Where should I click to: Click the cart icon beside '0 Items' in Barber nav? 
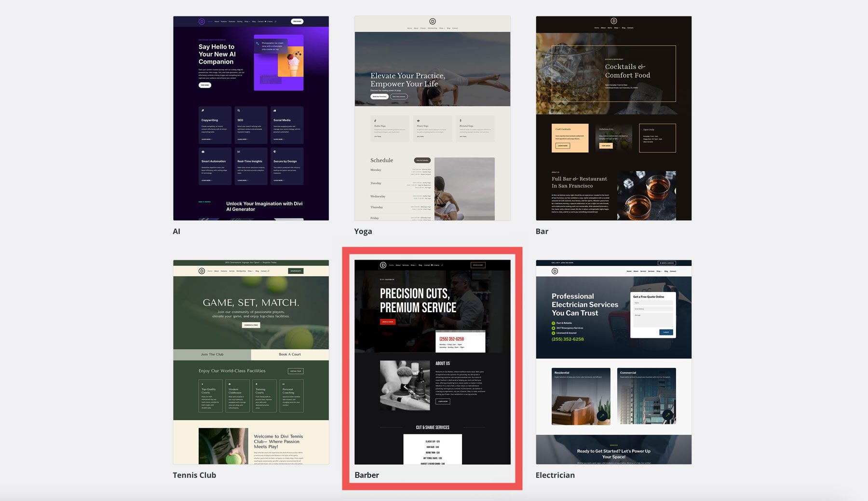432,265
